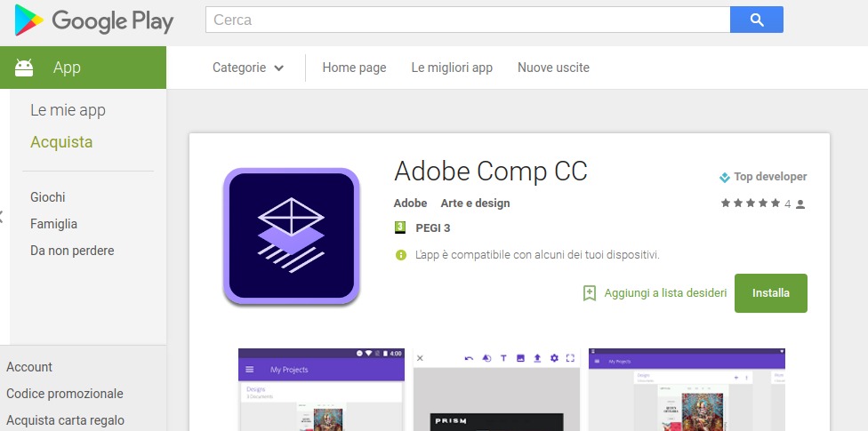The width and height of the screenshot is (868, 431).
Task: Click the T text tool in second screenshot
Action: click(503, 358)
